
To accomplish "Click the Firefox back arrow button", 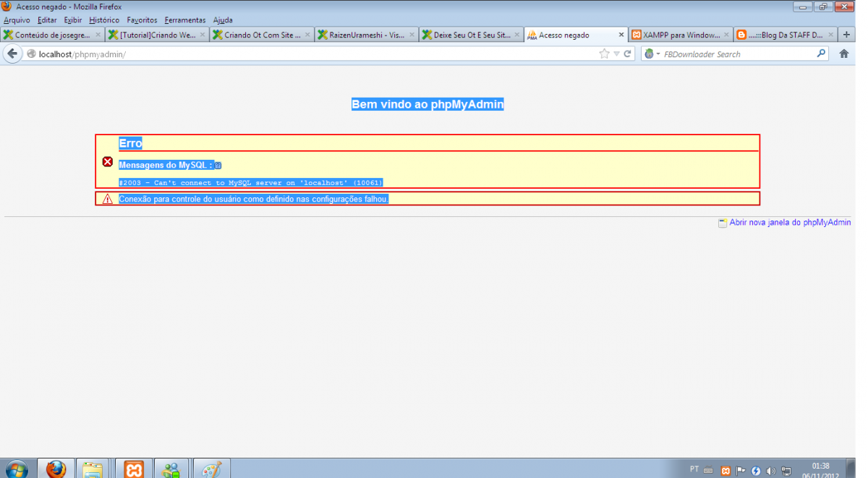I will coord(12,54).
